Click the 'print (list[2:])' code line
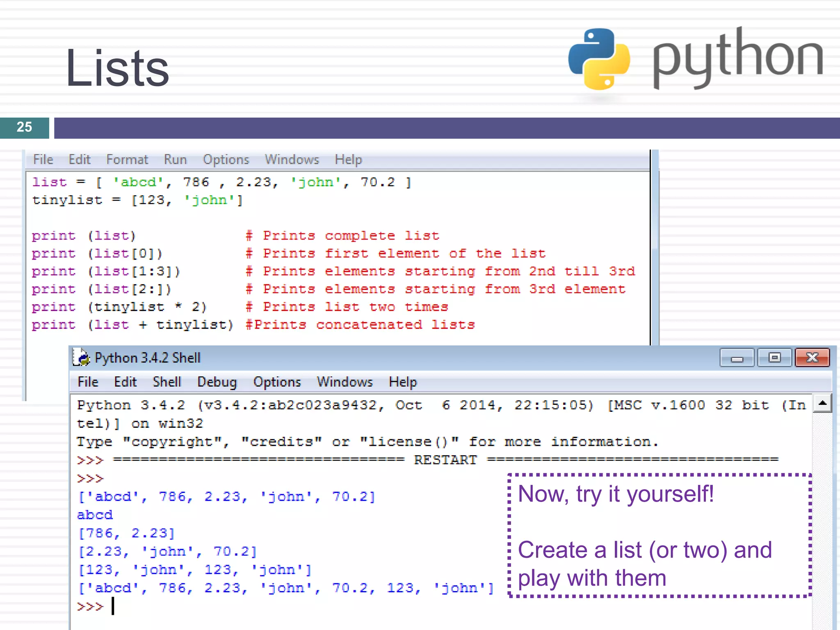Screen dimensions: 840x630 coord(102,289)
